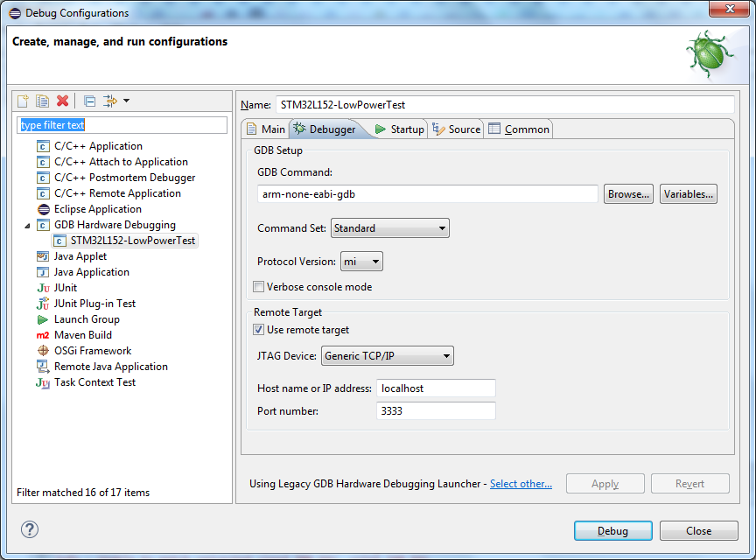Open the Protocol Version dropdown
This screenshot has width=756, height=560.
(x=360, y=262)
